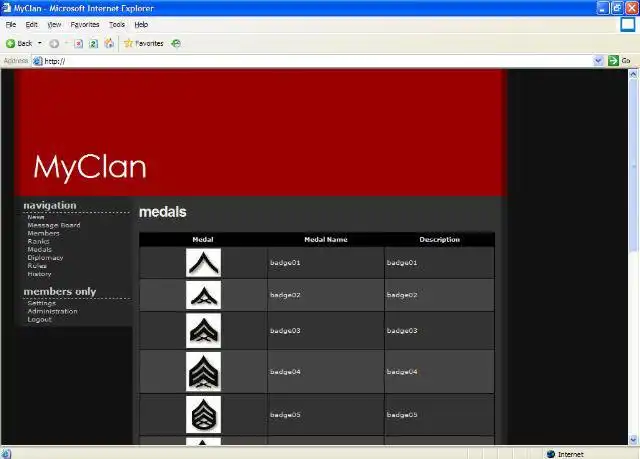Screen dimensions: 640x459
Task: Expand the address bar dropdown arrow
Action: coord(598,61)
